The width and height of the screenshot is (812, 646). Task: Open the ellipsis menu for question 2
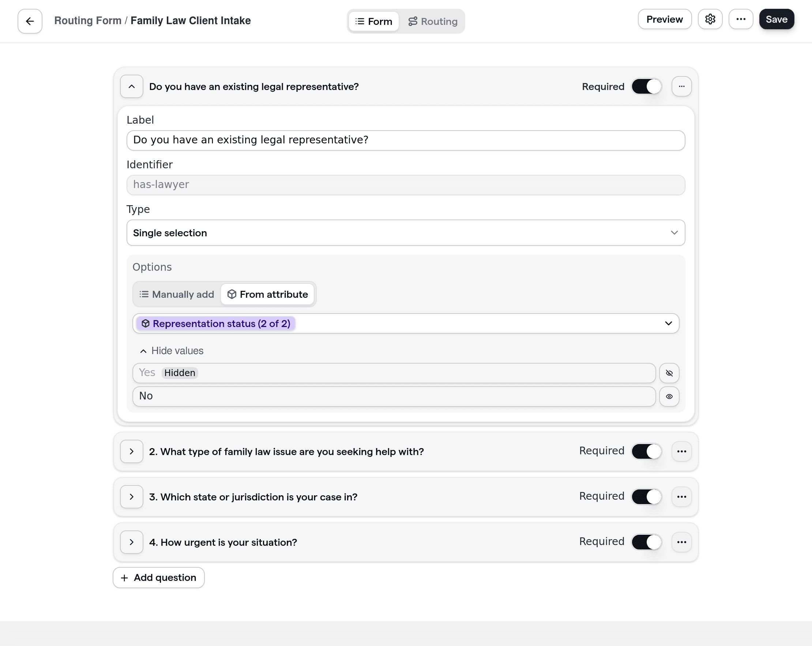point(682,451)
